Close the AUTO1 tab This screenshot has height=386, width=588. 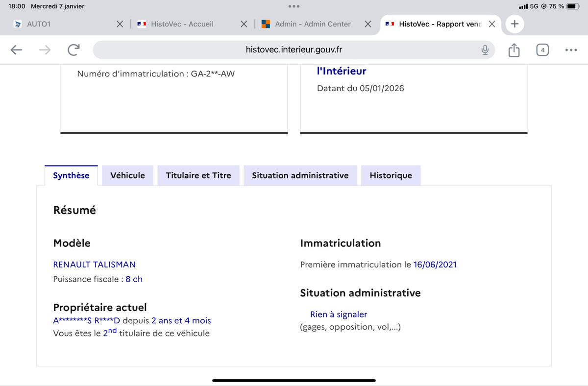pos(120,24)
